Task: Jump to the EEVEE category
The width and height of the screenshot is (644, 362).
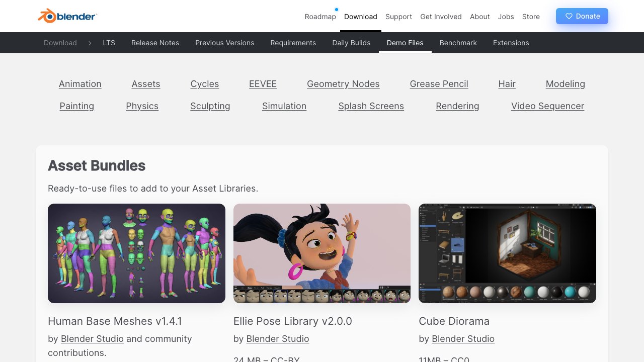Action: (263, 84)
